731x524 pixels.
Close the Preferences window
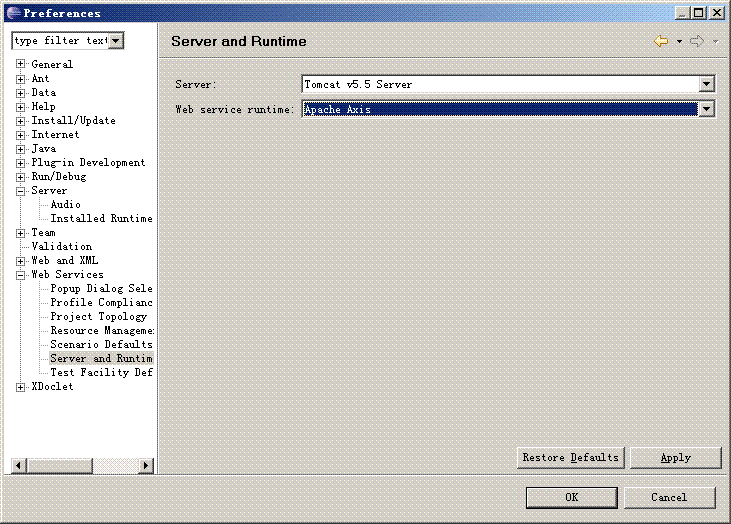click(717, 13)
